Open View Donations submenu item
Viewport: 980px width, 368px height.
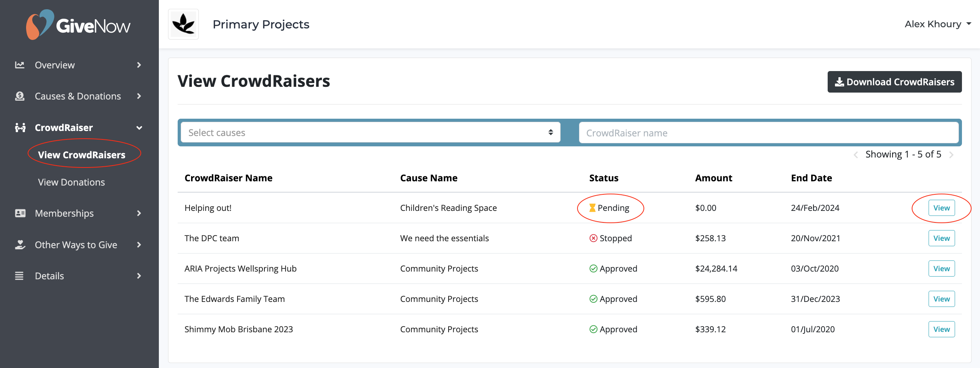pyautogui.click(x=71, y=182)
